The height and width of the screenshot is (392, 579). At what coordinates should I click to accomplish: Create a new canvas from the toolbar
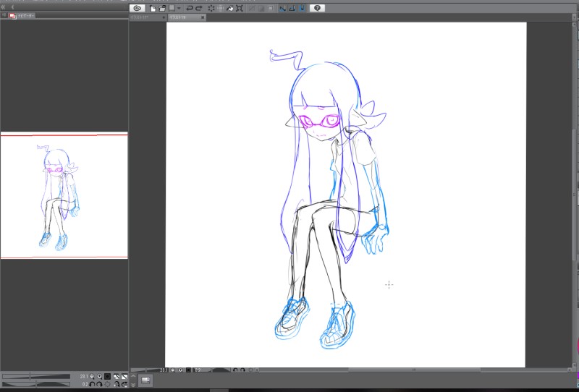(153, 8)
